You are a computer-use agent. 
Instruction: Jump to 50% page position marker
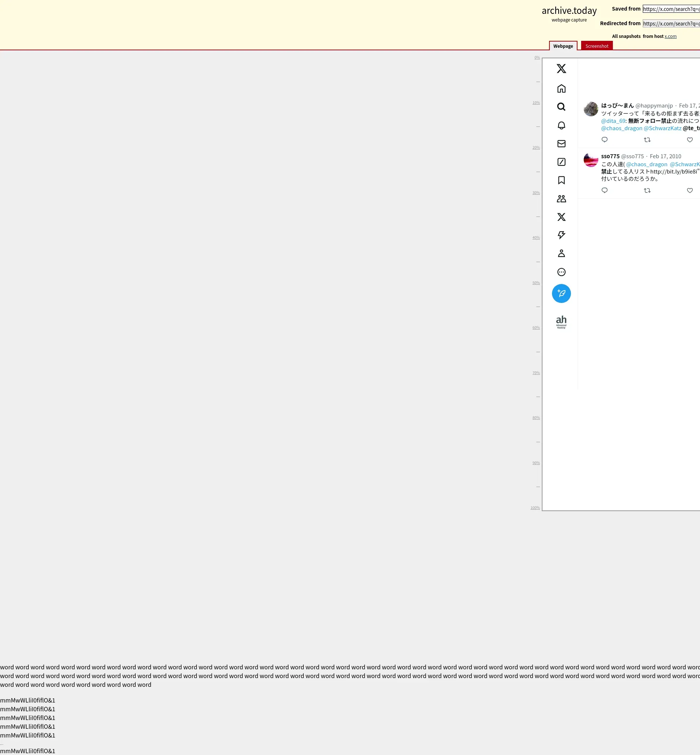(x=536, y=283)
